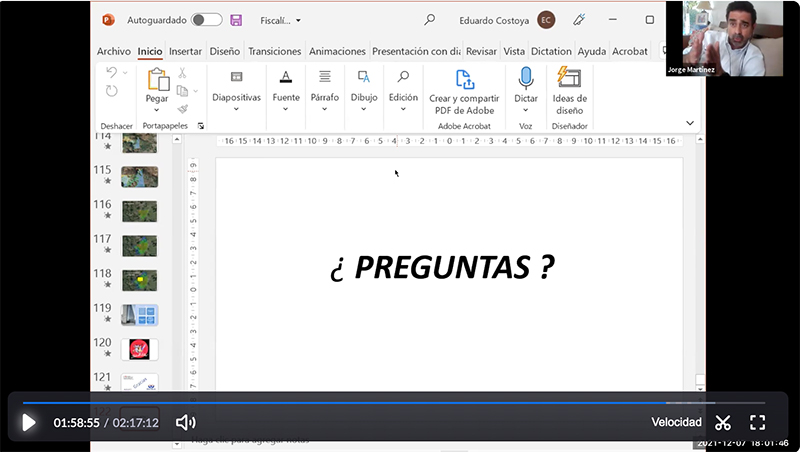
Task: Click the video progress bar
Action: [x=400, y=403]
